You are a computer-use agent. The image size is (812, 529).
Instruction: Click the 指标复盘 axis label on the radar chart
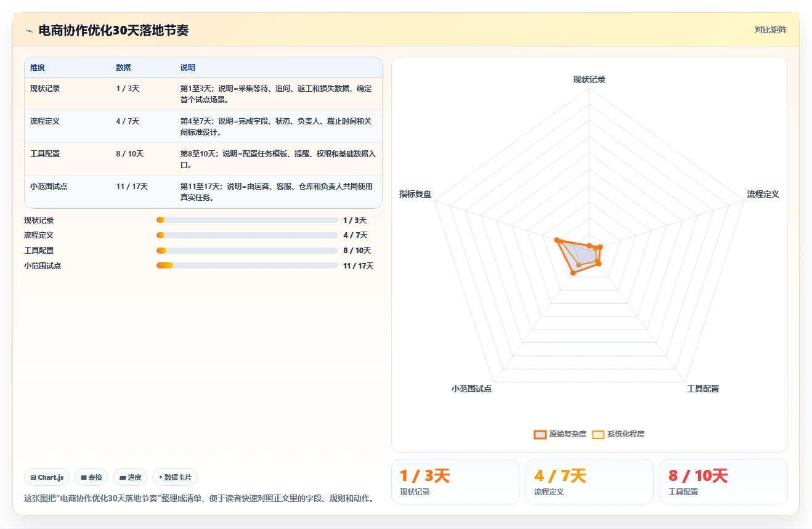[x=415, y=194]
